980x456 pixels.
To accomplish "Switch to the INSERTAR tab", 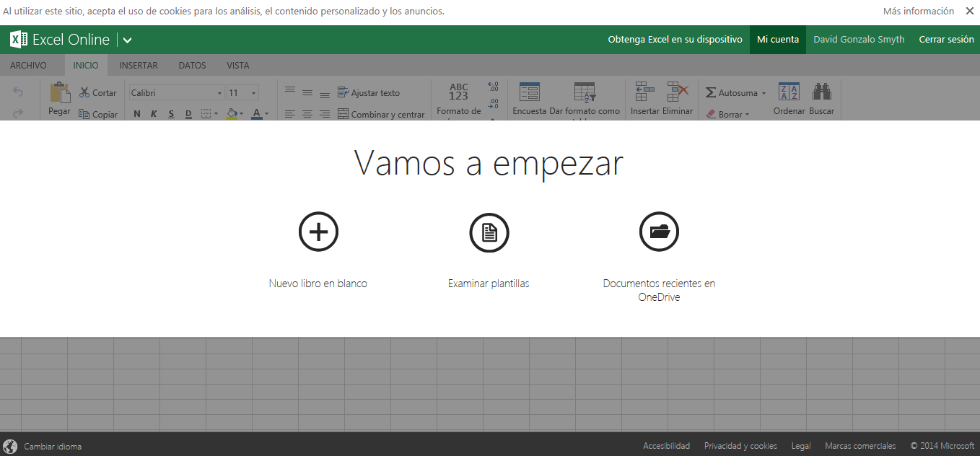I will tap(139, 65).
